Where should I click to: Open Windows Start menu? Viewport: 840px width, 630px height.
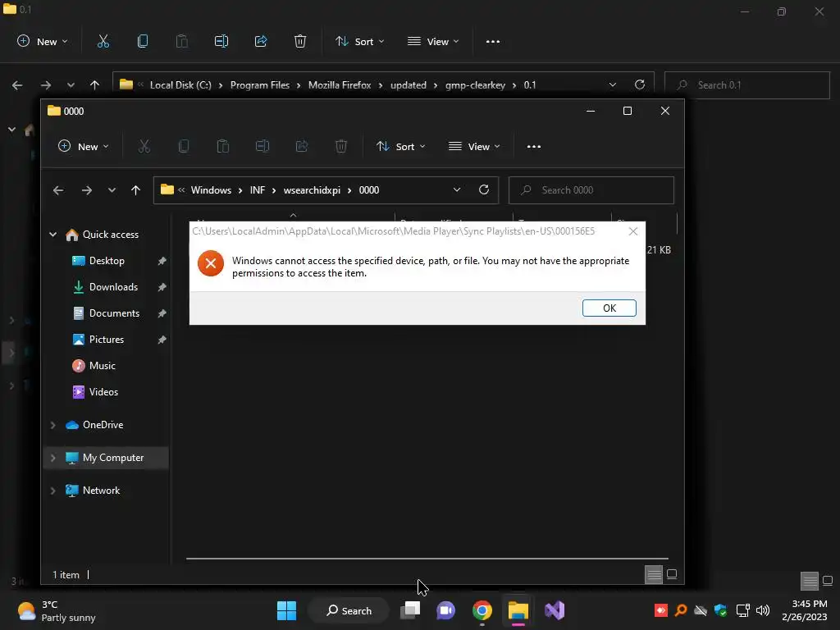coord(286,610)
